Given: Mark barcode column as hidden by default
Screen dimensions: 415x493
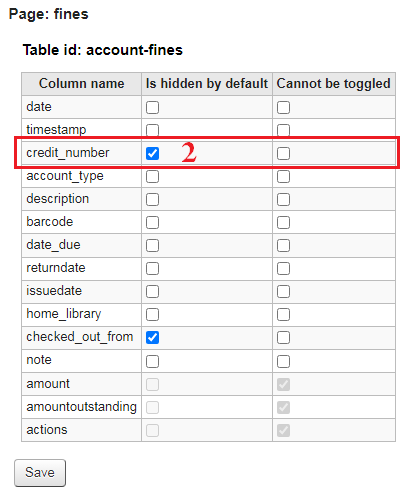Looking at the screenshot, I should (x=152, y=222).
